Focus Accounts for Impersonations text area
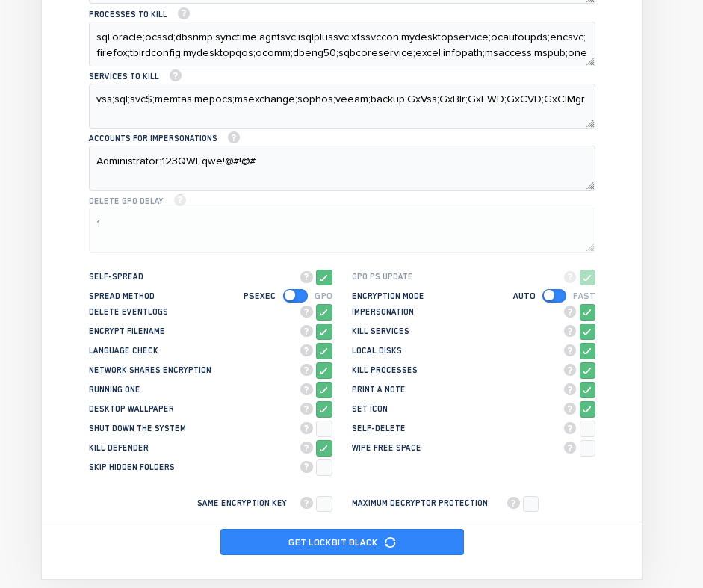The image size is (703, 588). coord(342,168)
